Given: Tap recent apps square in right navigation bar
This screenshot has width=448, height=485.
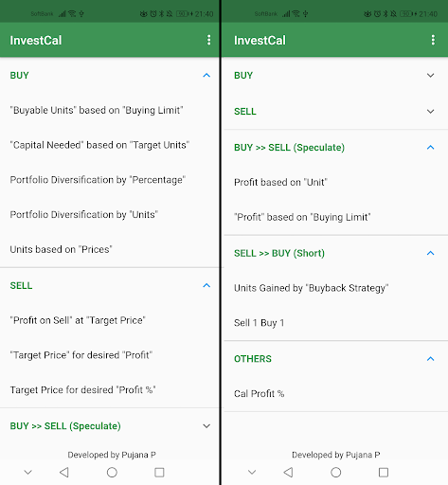Looking at the screenshot, I should tap(384, 473).
